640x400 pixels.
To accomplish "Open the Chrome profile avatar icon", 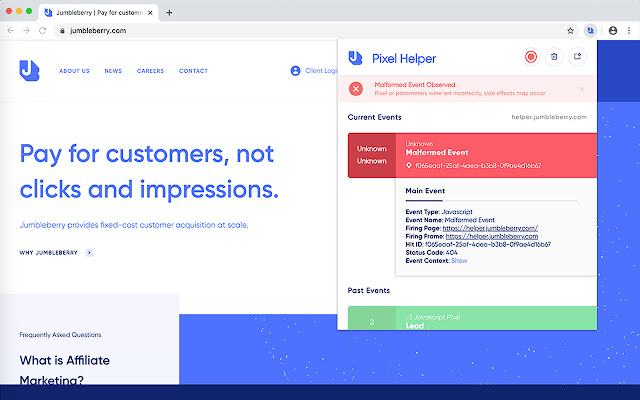I will pos(613,31).
